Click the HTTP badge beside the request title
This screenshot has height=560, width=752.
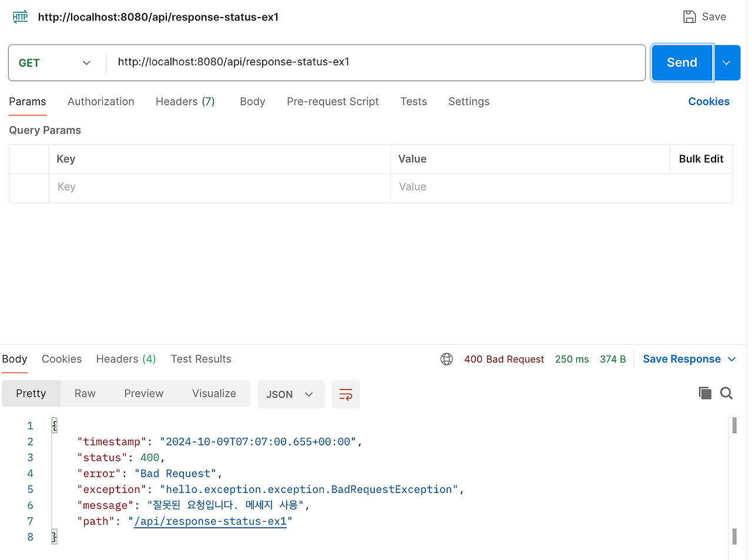click(x=19, y=16)
